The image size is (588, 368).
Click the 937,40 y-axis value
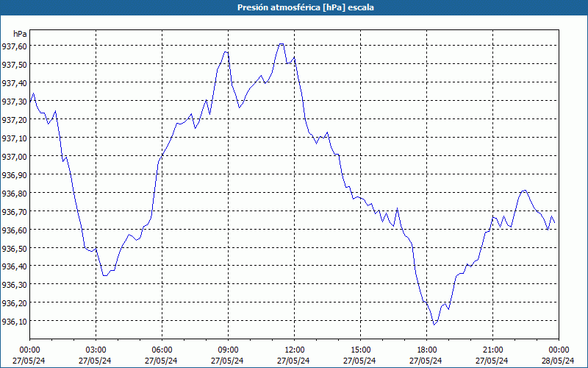coord(14,82)
